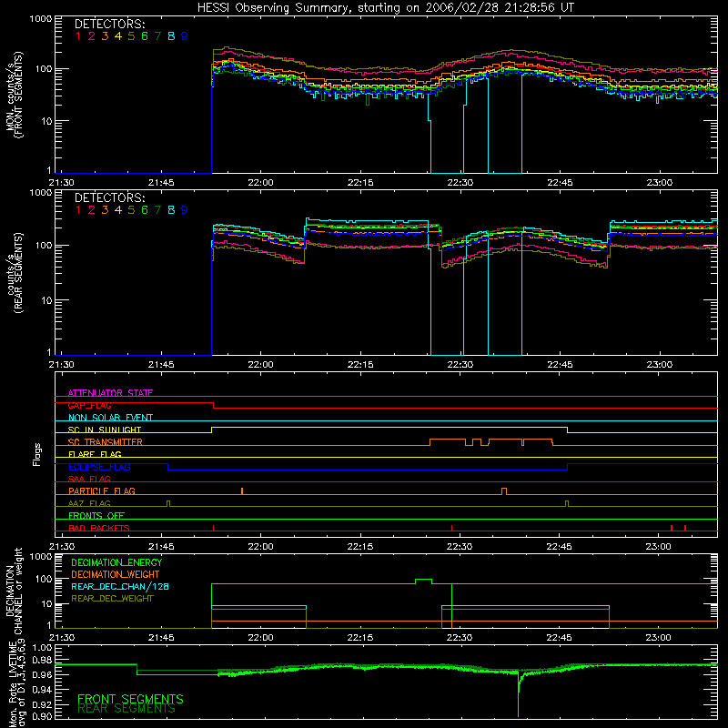Click detector 2 legend number in front segments plot
728x728 pixels.
pos(92,36)
